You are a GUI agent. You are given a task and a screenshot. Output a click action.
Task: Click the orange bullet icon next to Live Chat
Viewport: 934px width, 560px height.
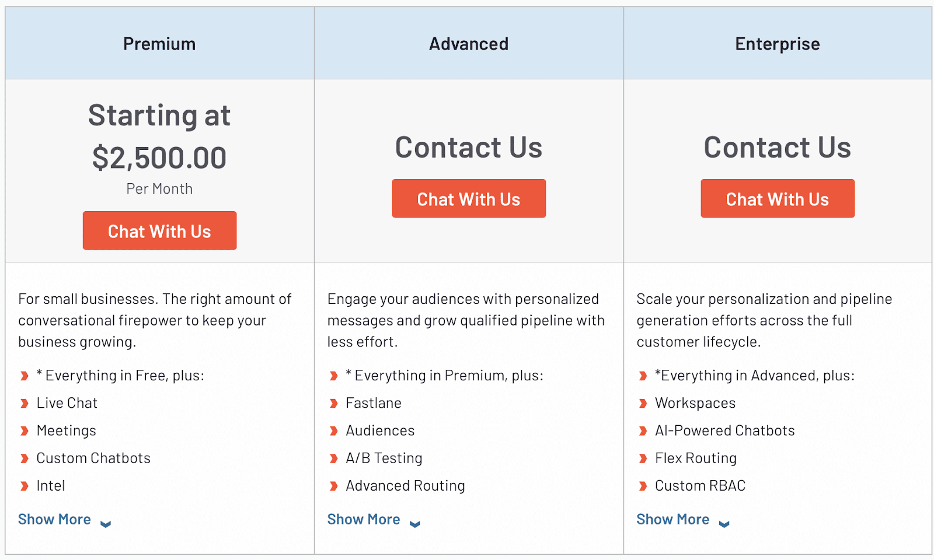point(25,404)
